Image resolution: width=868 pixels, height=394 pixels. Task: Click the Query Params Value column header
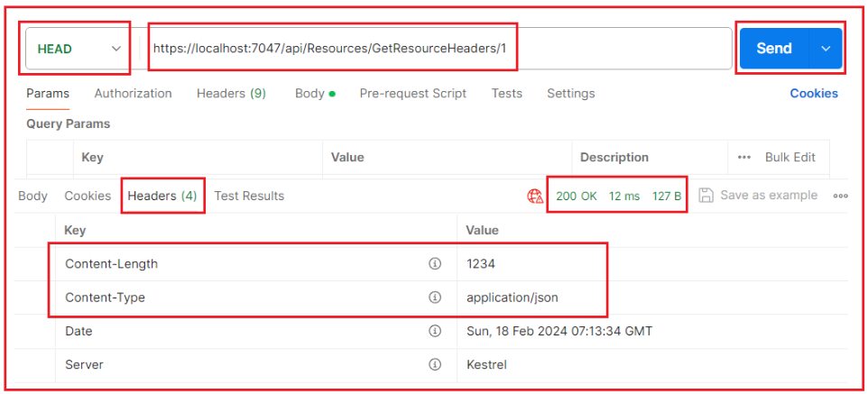pos(347,157)
